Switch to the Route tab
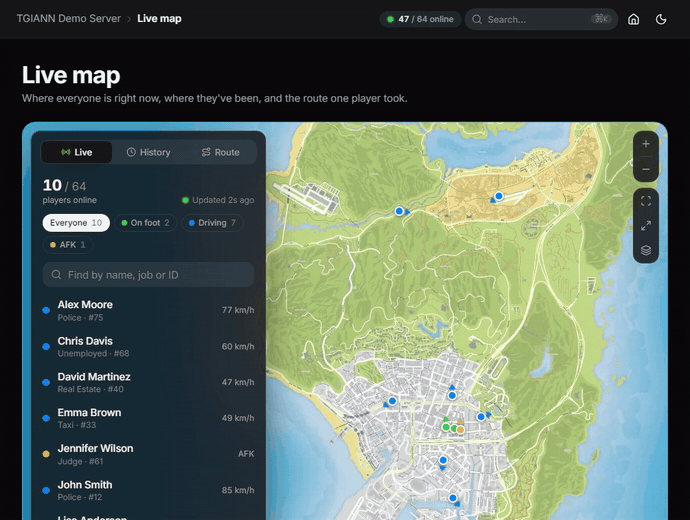 pos(220,152)
